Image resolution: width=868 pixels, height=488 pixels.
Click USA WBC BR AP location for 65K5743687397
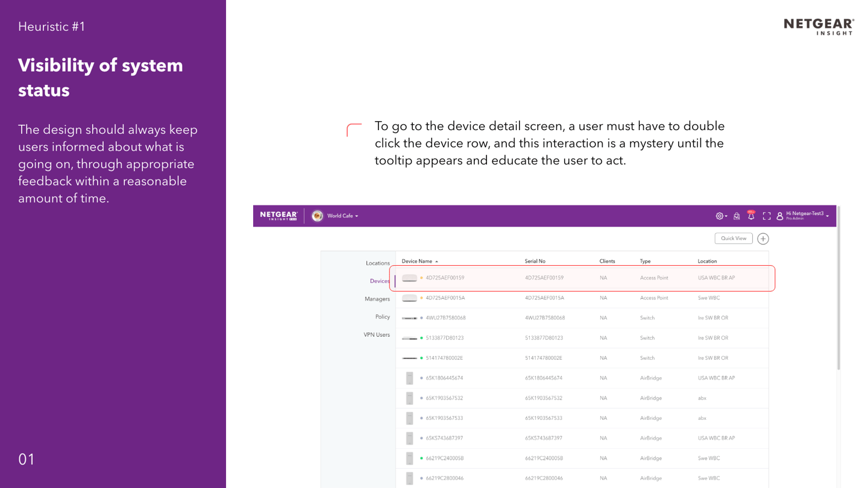tap(717, 439)
